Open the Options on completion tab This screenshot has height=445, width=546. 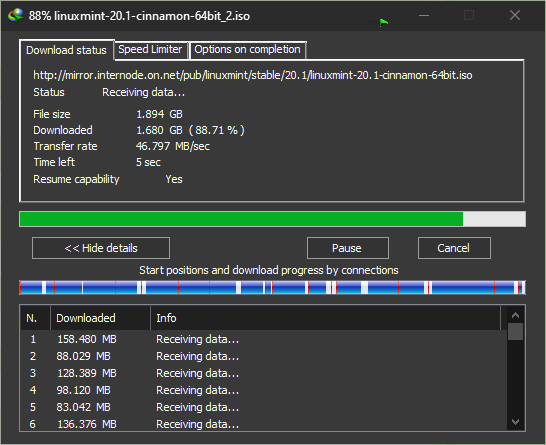pos(247,49)
